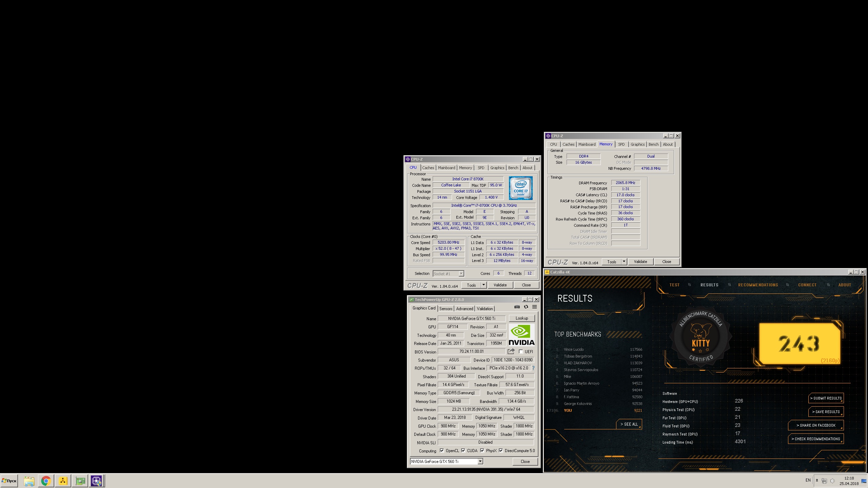Image resolution: width=868 pixels, height=488 pixels.
Task: Open Google Chrome from the taskbar
Action: click(46, 481)
